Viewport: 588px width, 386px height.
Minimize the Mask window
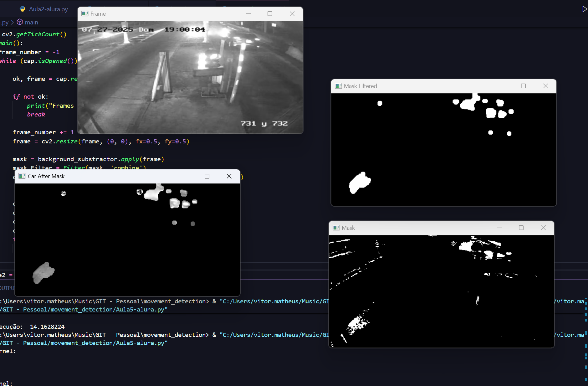coord(499,228)
